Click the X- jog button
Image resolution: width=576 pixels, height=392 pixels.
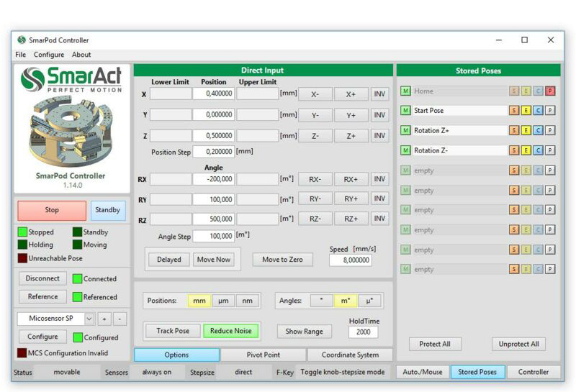click(315, 94)
